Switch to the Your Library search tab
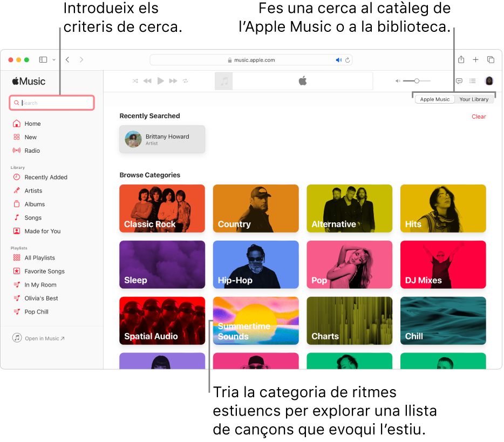The image size is (504, 442). pyautogui.click(x=474, y=99)
